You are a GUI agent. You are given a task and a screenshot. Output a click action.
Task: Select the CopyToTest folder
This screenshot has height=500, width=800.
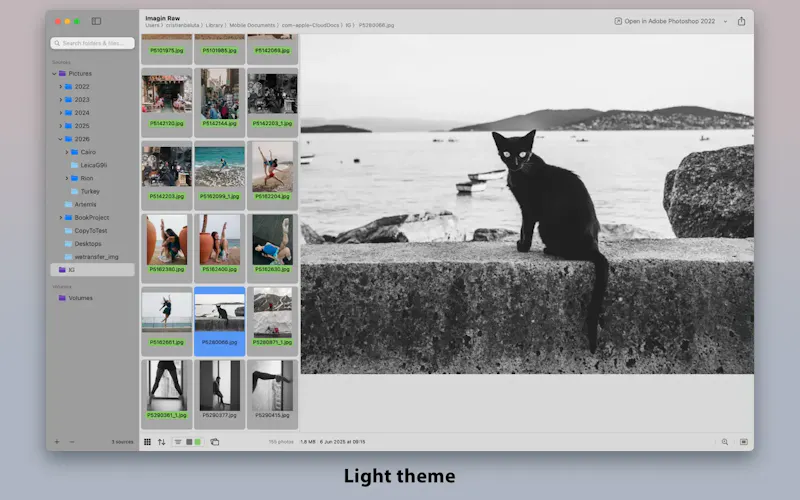pyautogui.click(x=92, y=231)
